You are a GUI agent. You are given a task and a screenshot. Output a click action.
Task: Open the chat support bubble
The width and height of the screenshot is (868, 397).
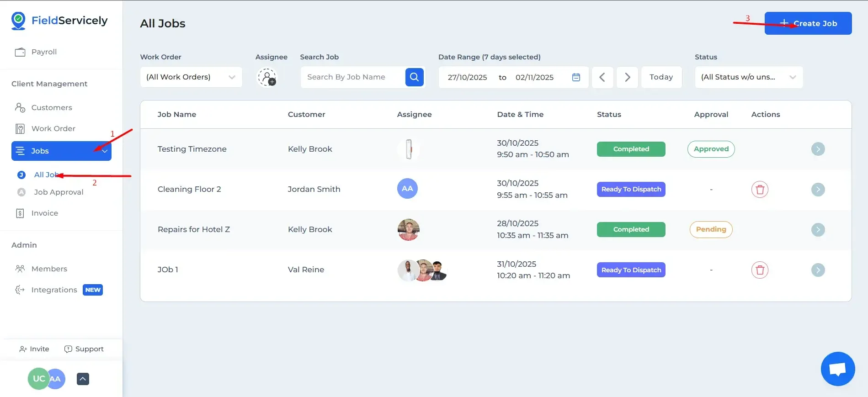(838, 369)
